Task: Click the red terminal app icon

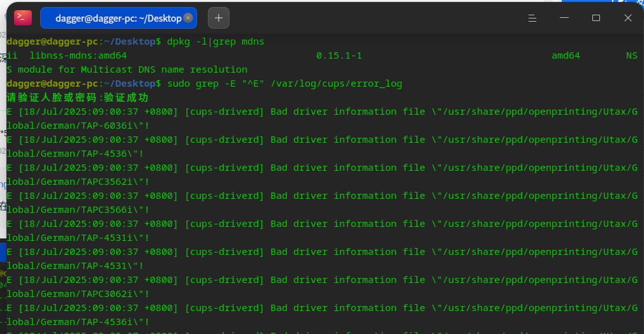Action: [x=22, y=18]
